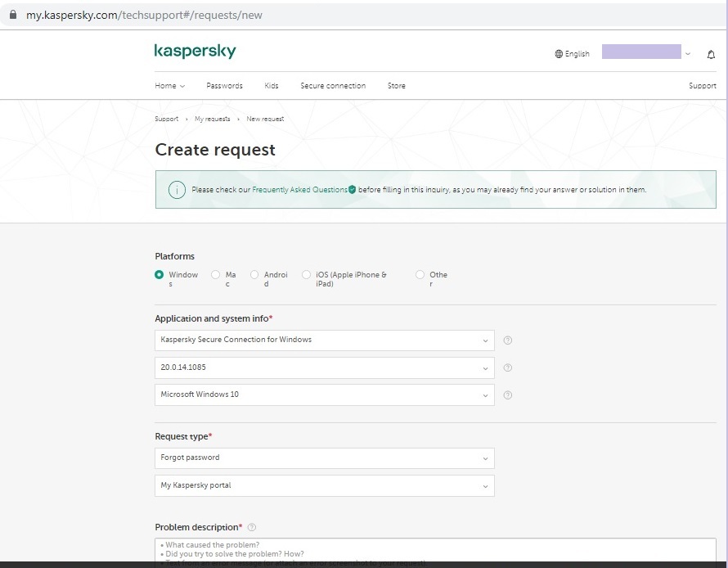
Task: Open the Secure connection menu item
Action: [333, 86]
